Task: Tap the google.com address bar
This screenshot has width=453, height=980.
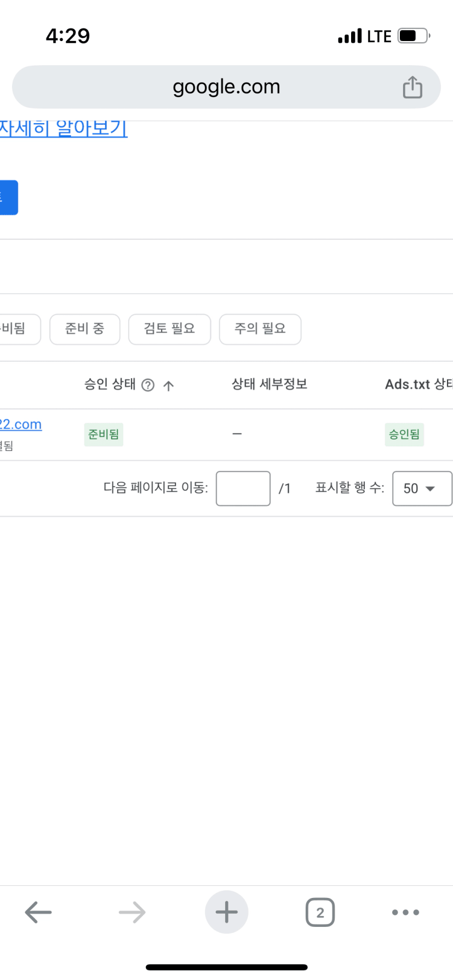Action: click(x=226, y=87)
